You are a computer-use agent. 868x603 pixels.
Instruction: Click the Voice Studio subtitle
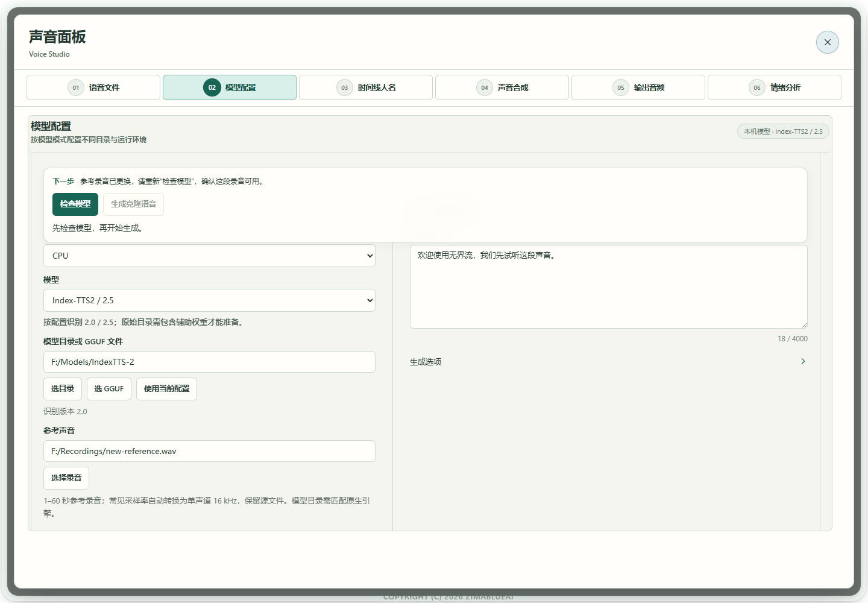[x=49, y=54]
